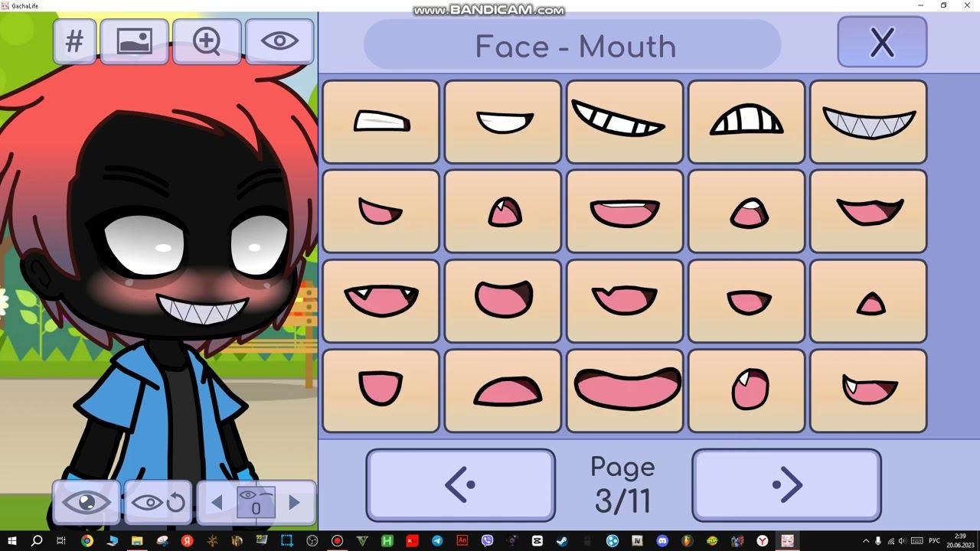
Task: Open Task View on the taskbar
Action: coord(61,541)
